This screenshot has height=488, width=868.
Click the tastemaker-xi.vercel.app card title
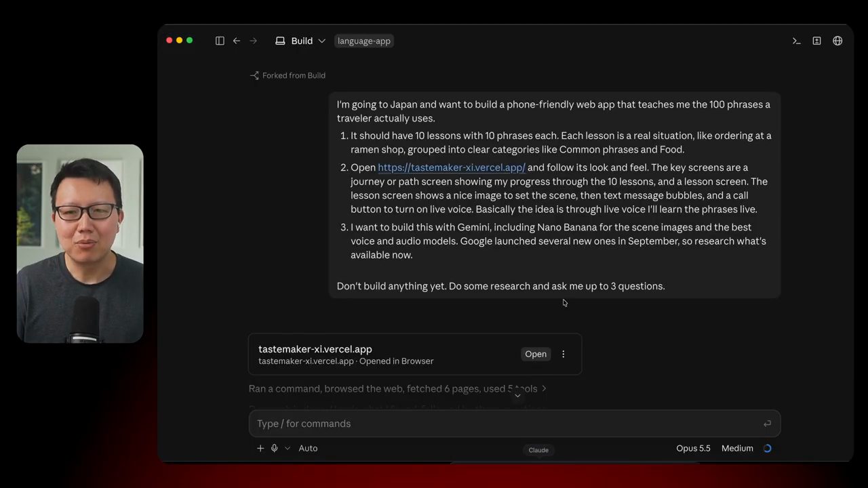click(315, 349)
